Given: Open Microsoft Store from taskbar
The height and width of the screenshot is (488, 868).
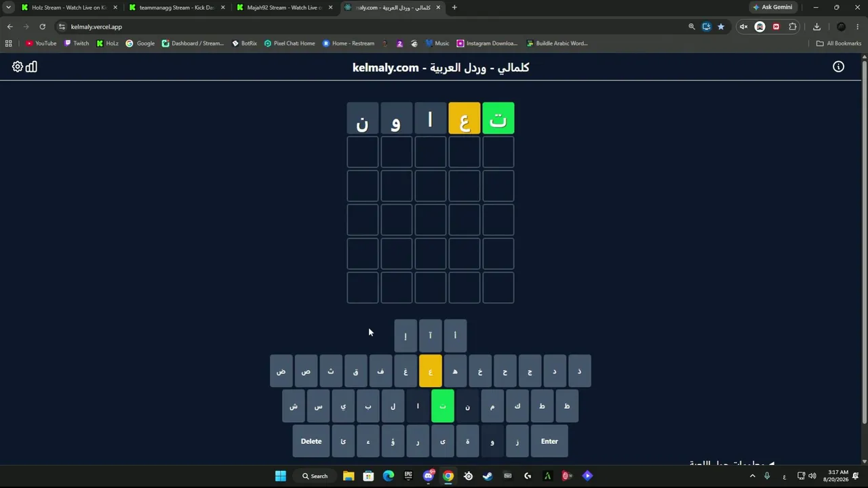Looking at the screenshot, I should tap(368, 476).
